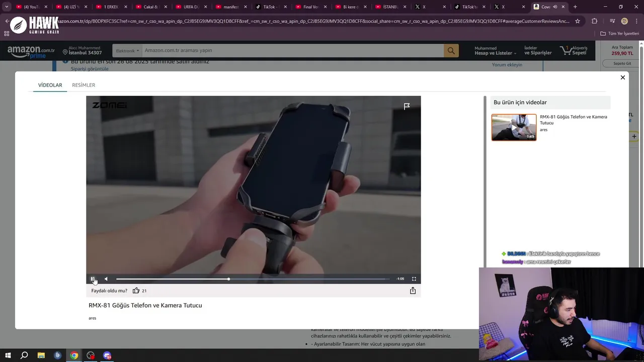This screenshot has height=362, width=644.
Task: Open the Windows Start menu
Action: (8, 355)
